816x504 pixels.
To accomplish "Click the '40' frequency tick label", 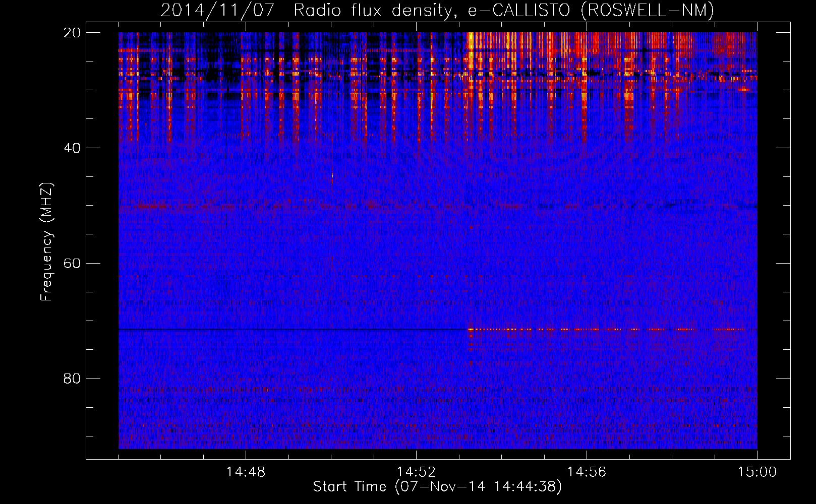I will point(72,148).
